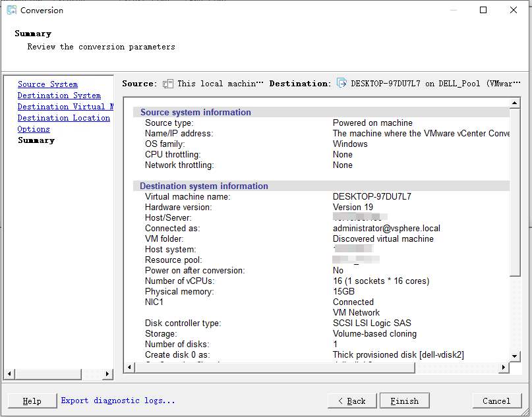Click virtual machine name DESKTOP-97DU7L7 value
The image size is (532, 417).
tap(372, 196)
